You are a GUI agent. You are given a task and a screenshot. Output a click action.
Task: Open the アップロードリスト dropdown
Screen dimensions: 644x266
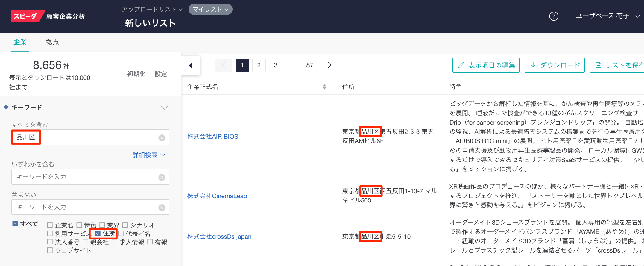[152, 10]
